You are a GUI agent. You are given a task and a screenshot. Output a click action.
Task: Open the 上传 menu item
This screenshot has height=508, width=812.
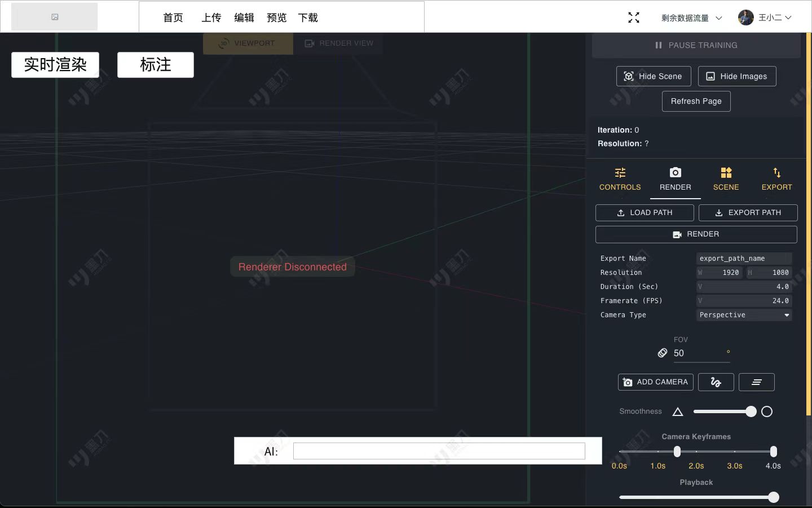(211, 17)
